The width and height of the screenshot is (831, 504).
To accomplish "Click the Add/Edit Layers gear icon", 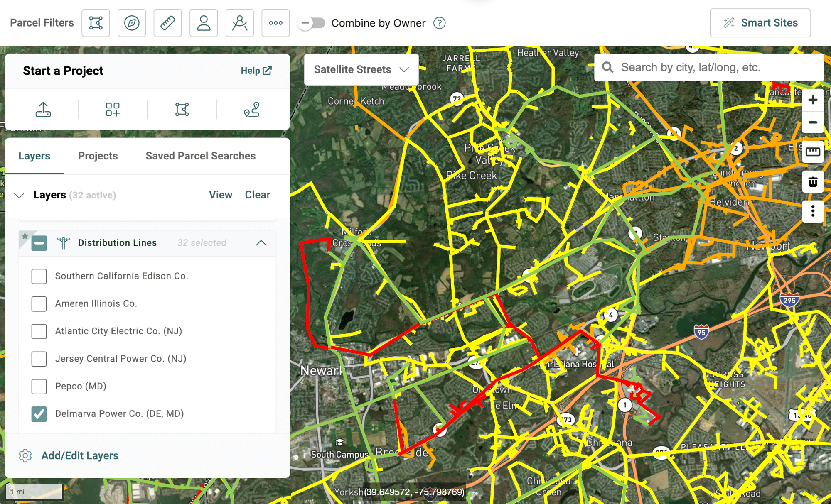I will 25,456.
